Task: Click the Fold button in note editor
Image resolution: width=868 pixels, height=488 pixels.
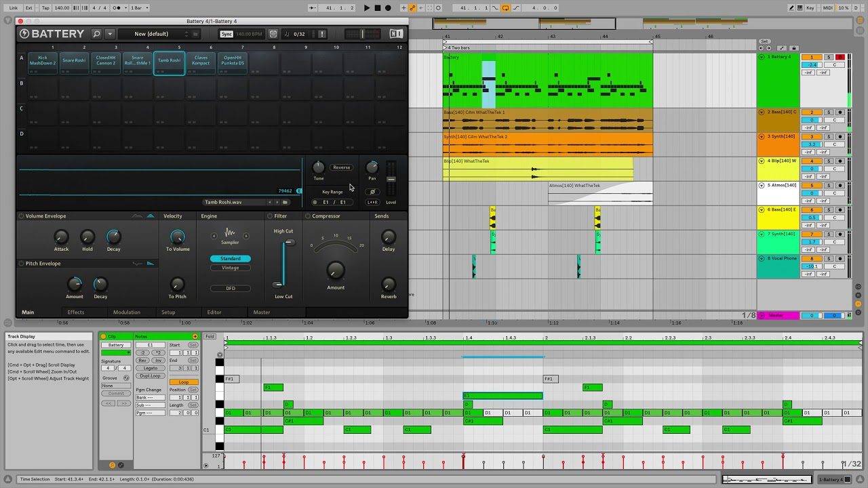Action: click(210, 336)
